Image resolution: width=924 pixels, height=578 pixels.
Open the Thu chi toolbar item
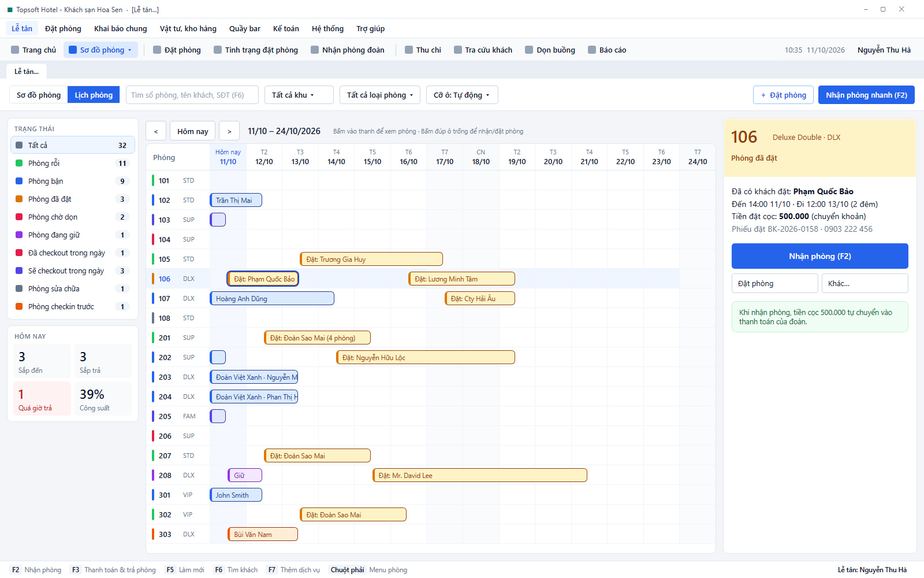(423, 50)
